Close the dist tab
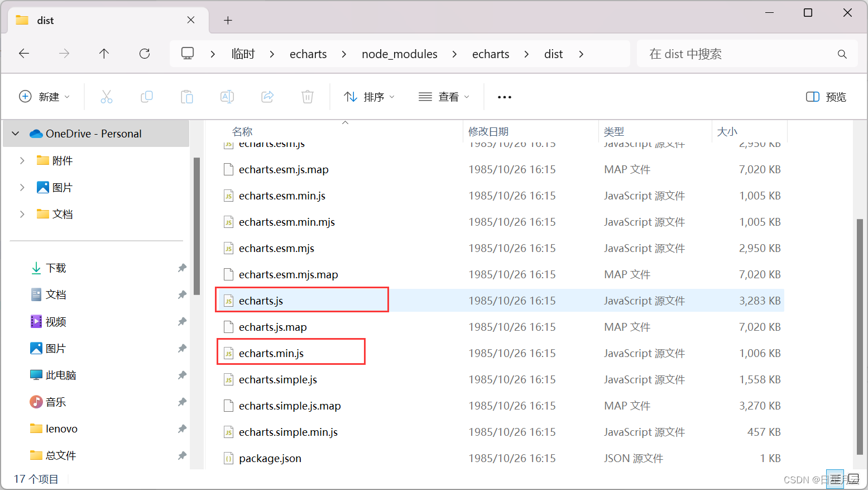868x490 pixels. point(191,20)
